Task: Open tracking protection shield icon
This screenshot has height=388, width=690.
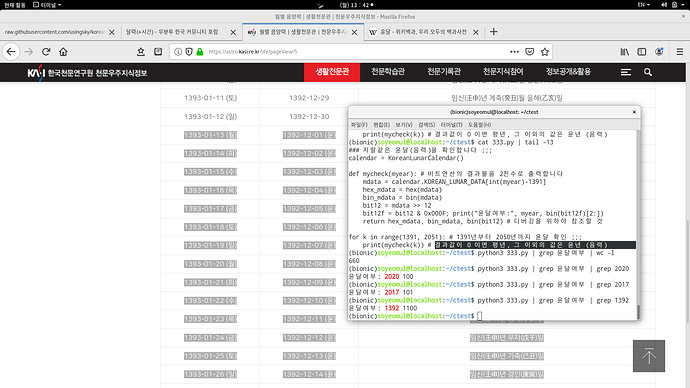Action: (x=189, y=51)
